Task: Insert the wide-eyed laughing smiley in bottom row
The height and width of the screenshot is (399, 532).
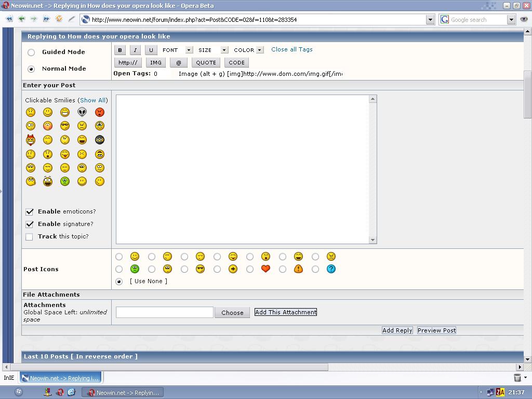Action: point(48,181)
